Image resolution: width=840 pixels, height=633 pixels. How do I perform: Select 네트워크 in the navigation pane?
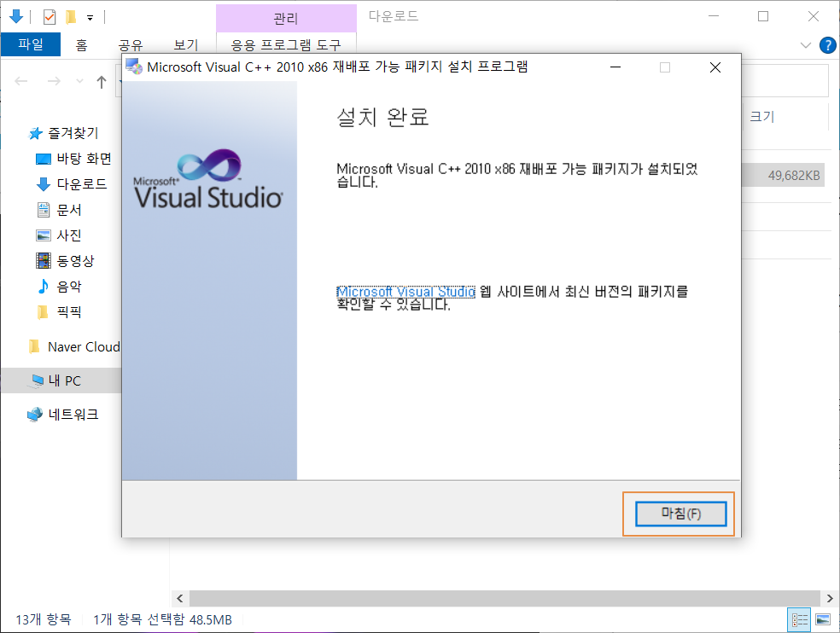point(73,415)
